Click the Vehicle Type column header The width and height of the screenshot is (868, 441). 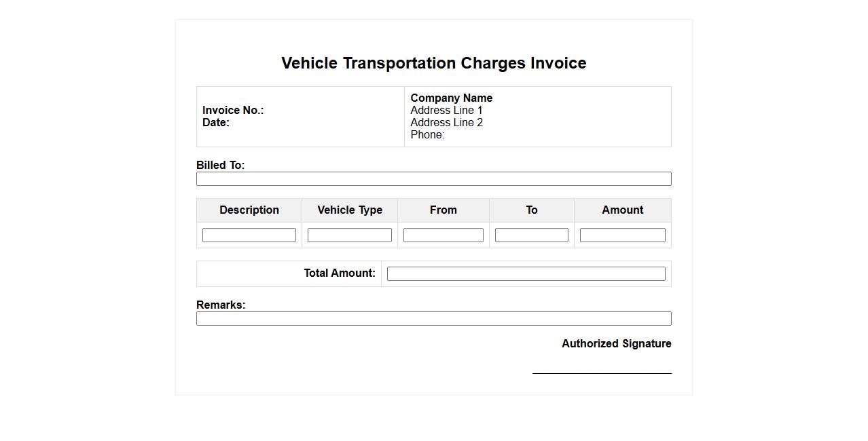349,210
